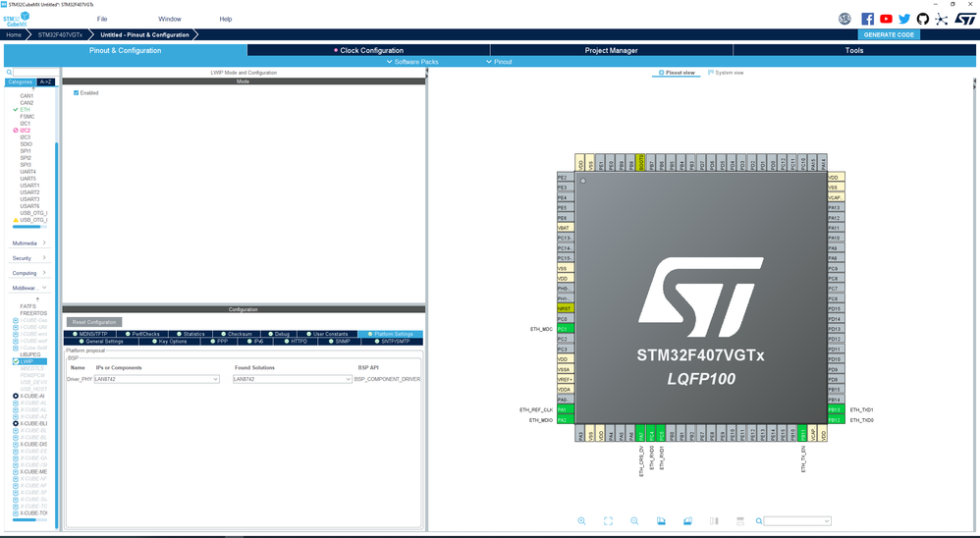Click the X-CUBE-BLE pack icon
Screen dimensions: 980x538
click(16, 424)
